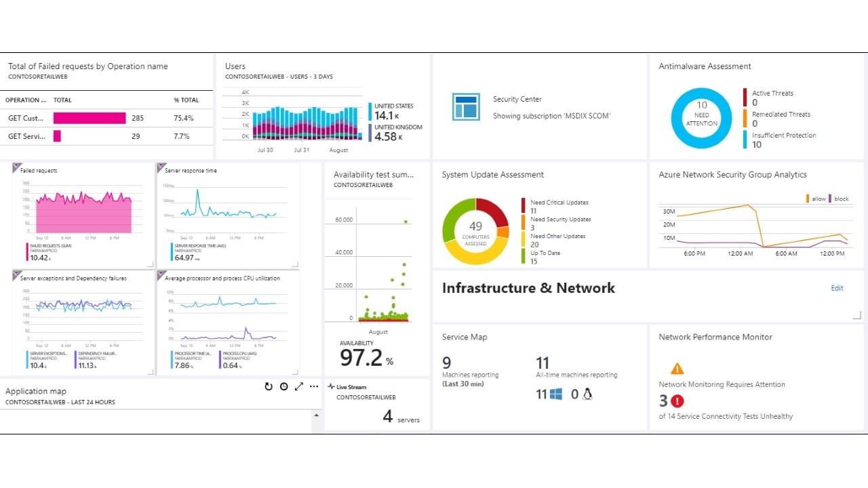The width and height of the screenshot is (868, 488).
Task: Click the Average processor CPU tile's corner handle
Action: [295, 371]
